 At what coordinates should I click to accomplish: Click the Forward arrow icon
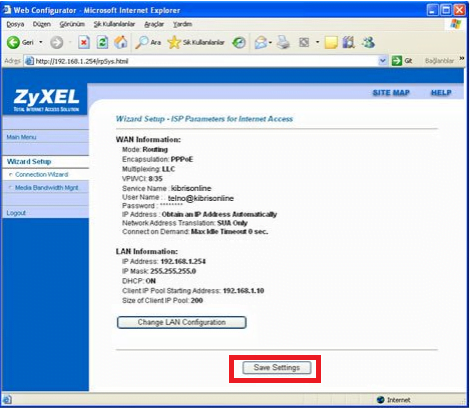point(57,42)
